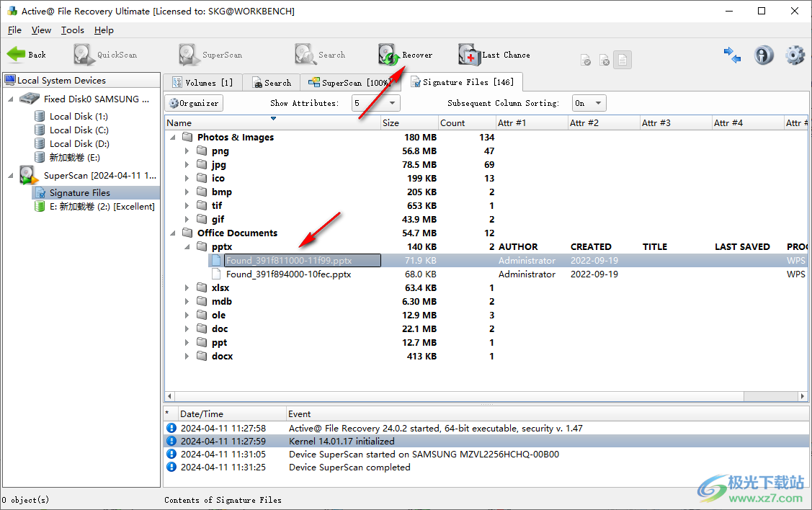Click the Organizer button

click(x=194, y=103)
